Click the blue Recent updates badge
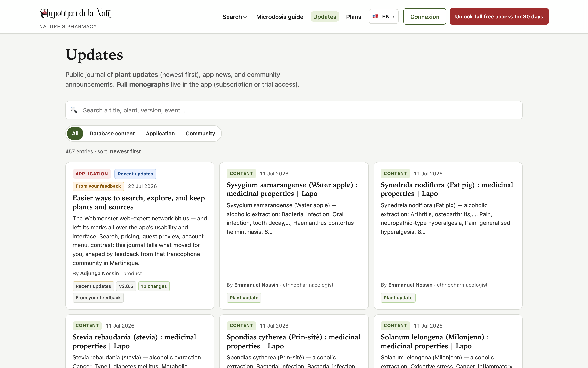This screenshot has width=588, height=368. coord(135,174)
